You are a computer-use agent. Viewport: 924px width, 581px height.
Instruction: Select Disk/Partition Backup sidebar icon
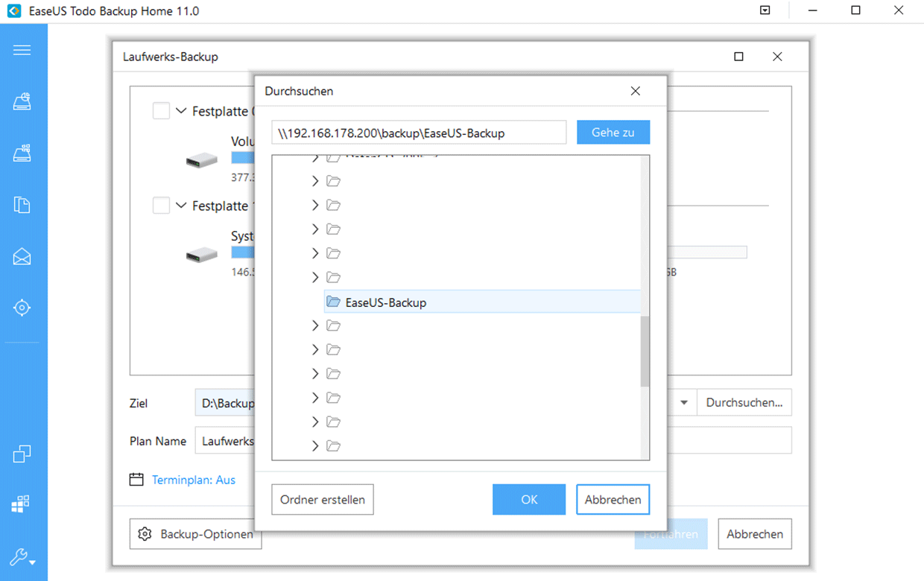(x=22, y=102)
